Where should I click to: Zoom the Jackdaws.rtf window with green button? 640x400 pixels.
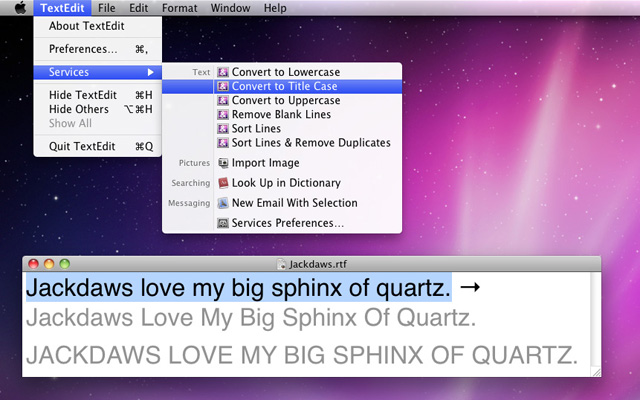(65, 264)
